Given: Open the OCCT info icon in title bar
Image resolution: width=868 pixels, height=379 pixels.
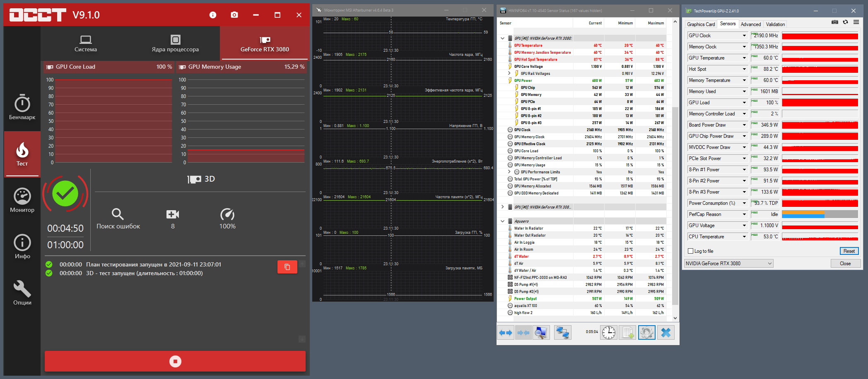Looking at the screenshot, I should coord(213,15).
